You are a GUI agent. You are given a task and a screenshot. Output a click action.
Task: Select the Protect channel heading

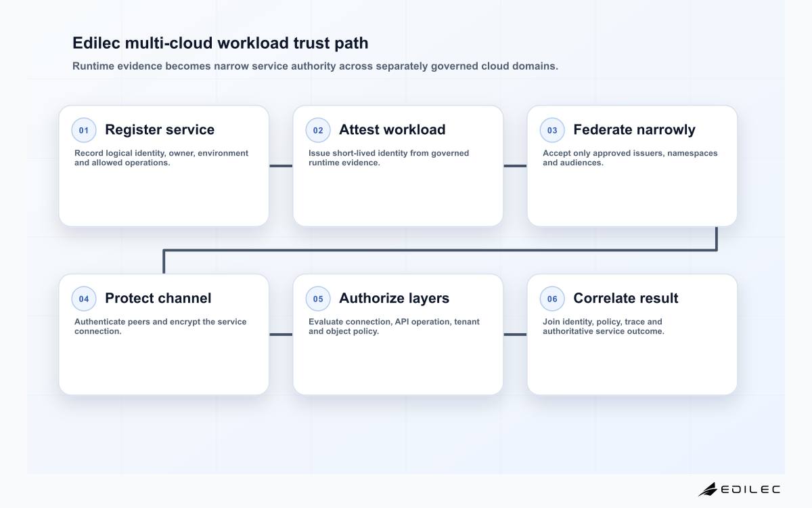coord(158,298)
